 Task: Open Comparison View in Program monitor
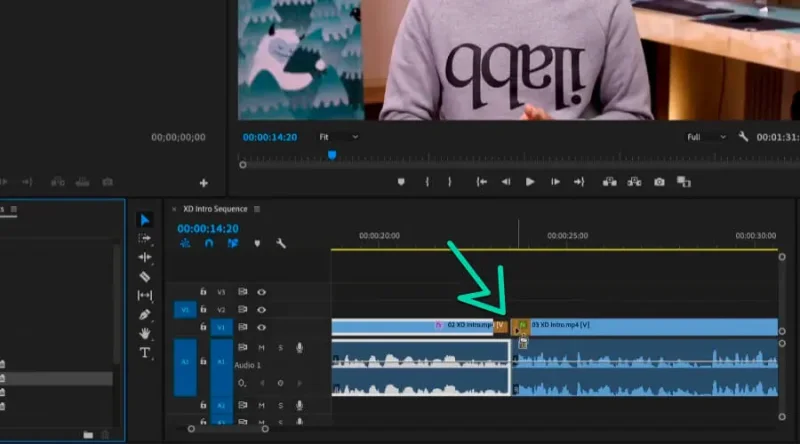[x=684, y=182]
